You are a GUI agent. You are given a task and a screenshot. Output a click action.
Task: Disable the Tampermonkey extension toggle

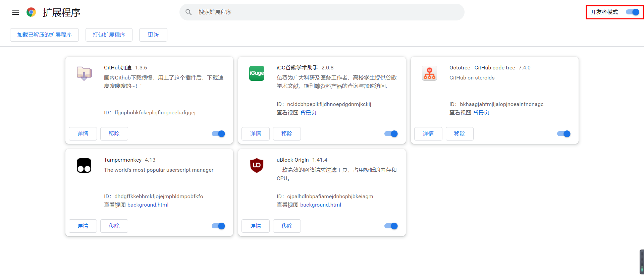(x=218, y=226)
